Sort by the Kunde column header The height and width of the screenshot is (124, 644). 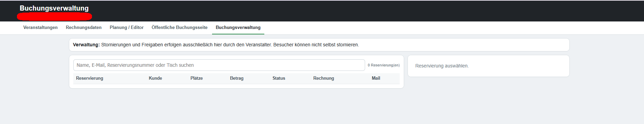pos(155,78)
